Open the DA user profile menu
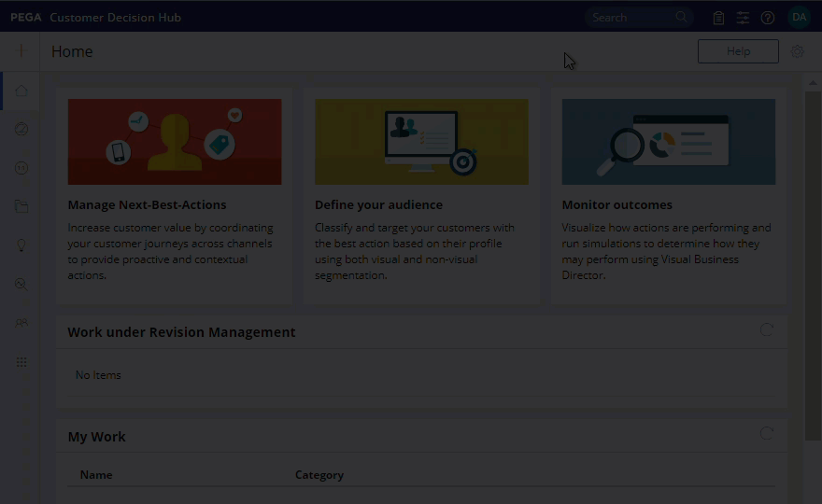Screen dimensions: 822x504 point(799,17)
